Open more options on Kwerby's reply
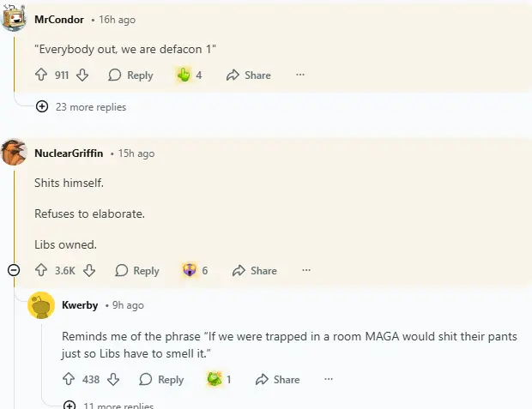532x409 pixels. 329,380
